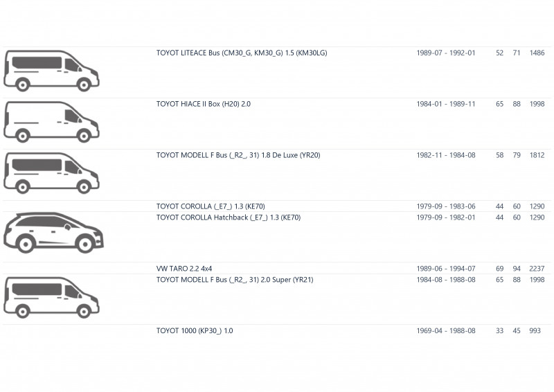Click the MODELL F 1.8 De Luxe bus icon

tap(51, 173)
